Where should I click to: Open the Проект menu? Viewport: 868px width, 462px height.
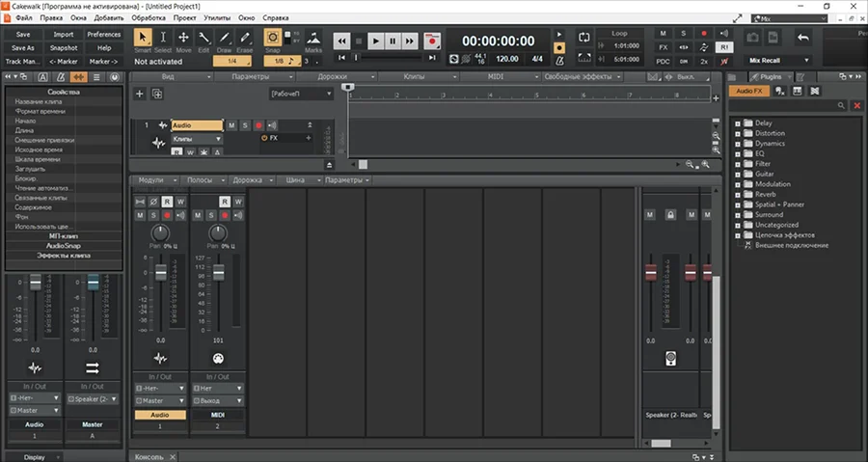(x=184, y=17)
